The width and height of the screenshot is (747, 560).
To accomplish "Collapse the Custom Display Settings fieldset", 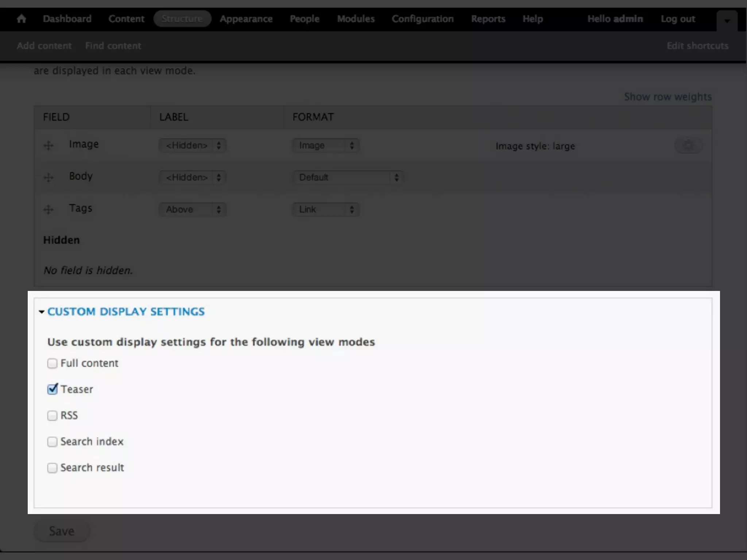I will coord(126,312).
